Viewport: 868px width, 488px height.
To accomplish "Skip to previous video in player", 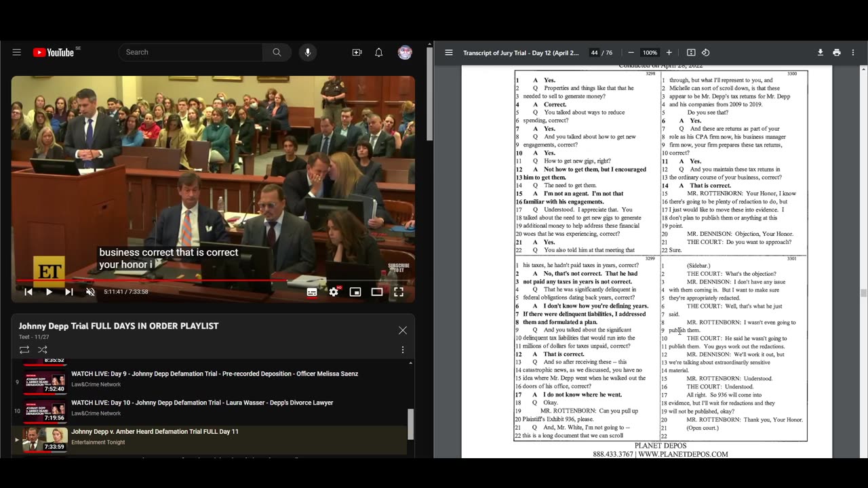I will (x=28, y=291).
